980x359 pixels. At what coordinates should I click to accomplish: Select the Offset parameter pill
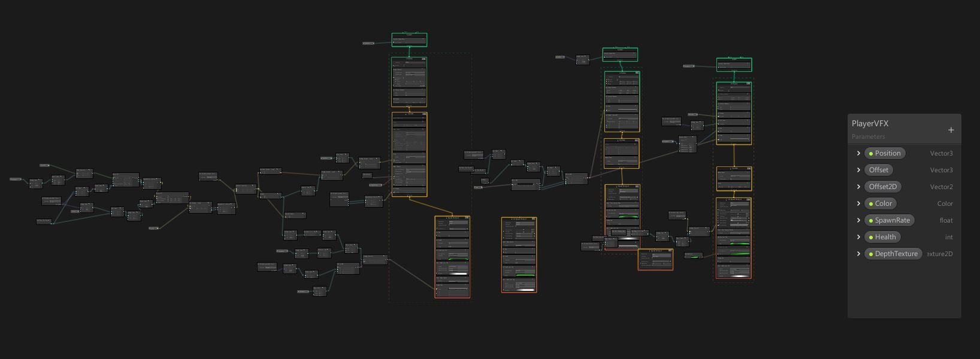(x=879, y=170)
